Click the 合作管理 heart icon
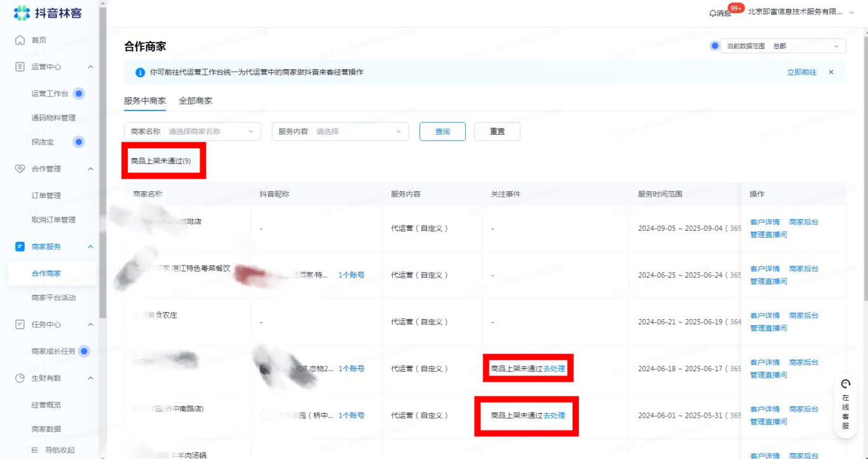The width and height of the screenshot is (868, 459). (20, 169)
